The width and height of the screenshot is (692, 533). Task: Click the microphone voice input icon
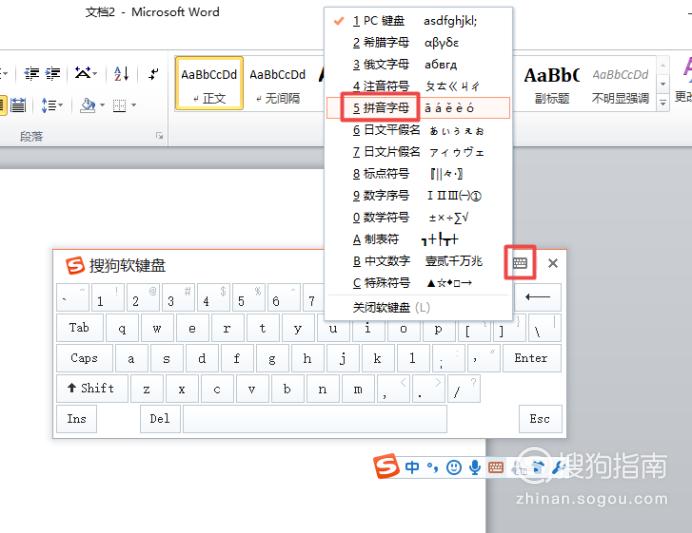[475, 467]
